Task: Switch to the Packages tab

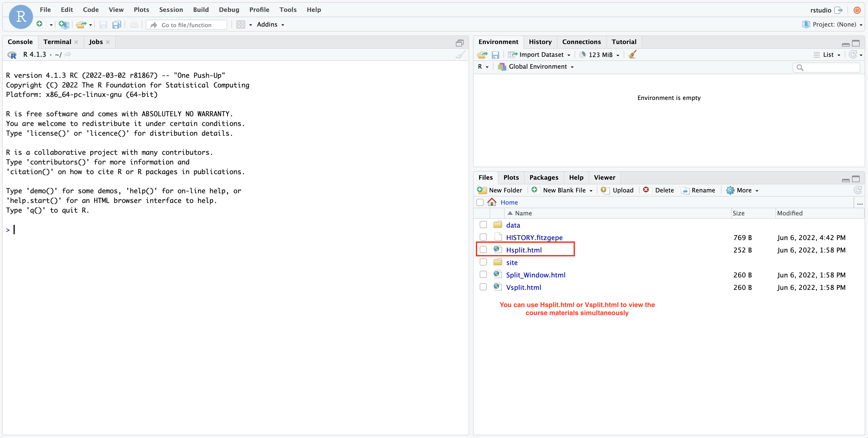Action: pos(543,177)
